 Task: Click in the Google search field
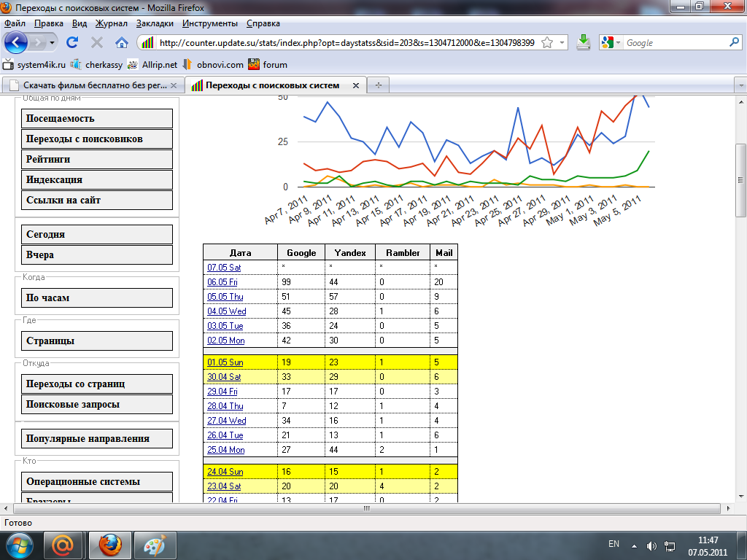click(x=675, y=43)
